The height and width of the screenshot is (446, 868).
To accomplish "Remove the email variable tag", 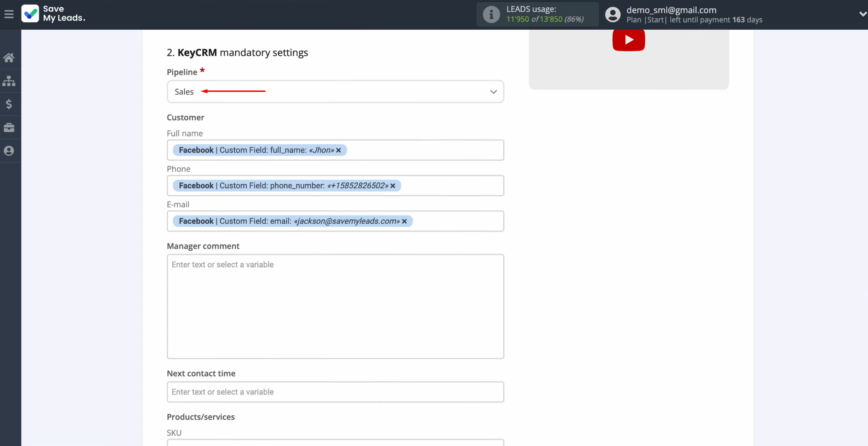I will pyautogui.click(x=404, y=221).
